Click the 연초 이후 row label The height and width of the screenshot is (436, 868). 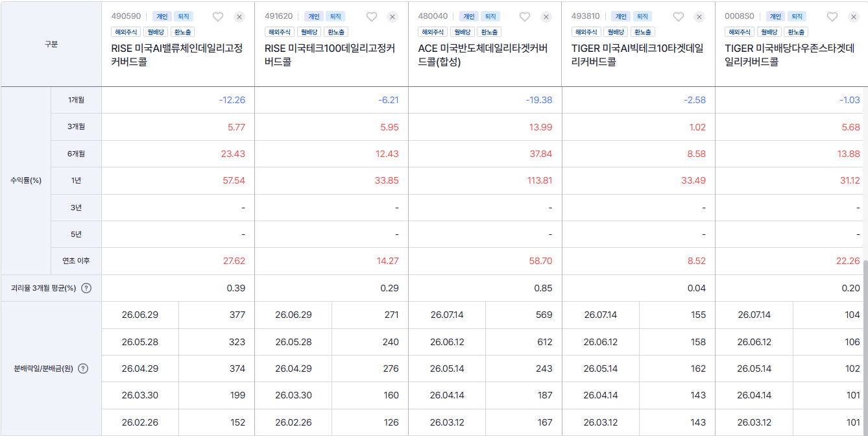[77, 261]
